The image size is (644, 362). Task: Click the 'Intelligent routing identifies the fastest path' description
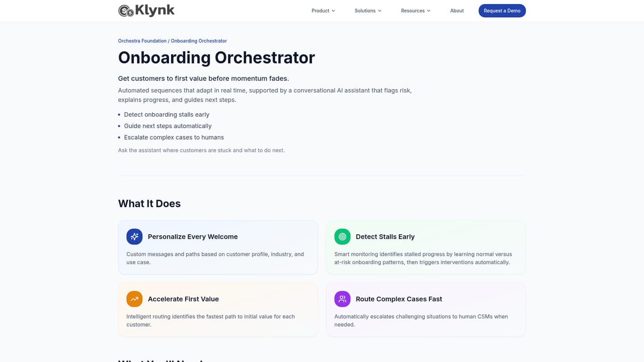pyautogui.click(x=210, y=320)
